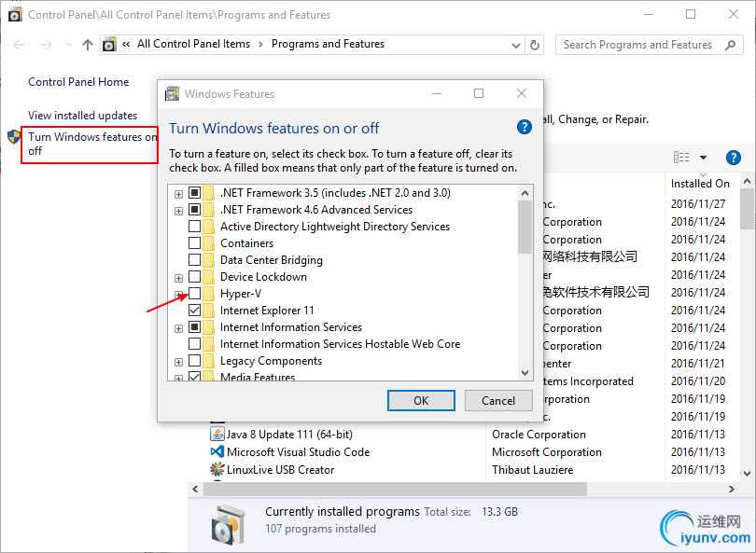Click the Thibaut Lauziere publisher cell
Screen dimensions: 756x553
click(533, 470)
